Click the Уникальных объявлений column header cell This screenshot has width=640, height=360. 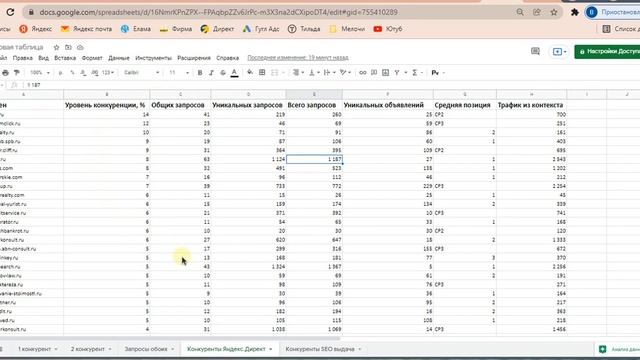coord(388,105)
